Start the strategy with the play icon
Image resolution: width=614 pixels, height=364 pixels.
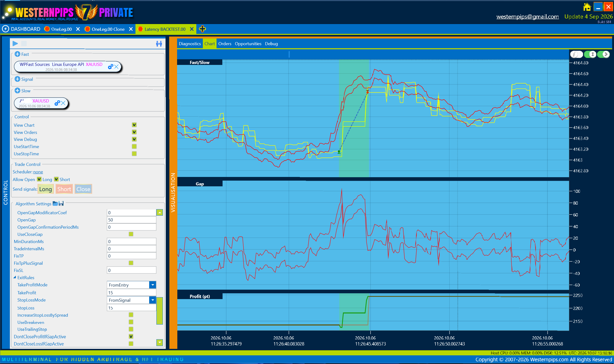[15, 44]
